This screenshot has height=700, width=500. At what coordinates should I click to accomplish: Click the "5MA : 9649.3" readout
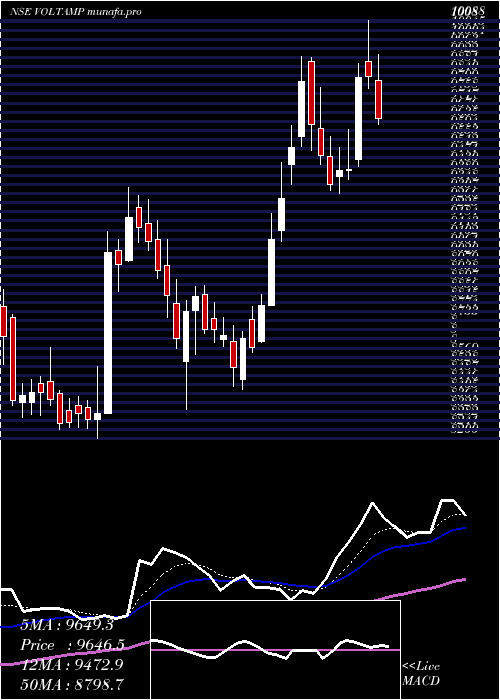[67, 625]
